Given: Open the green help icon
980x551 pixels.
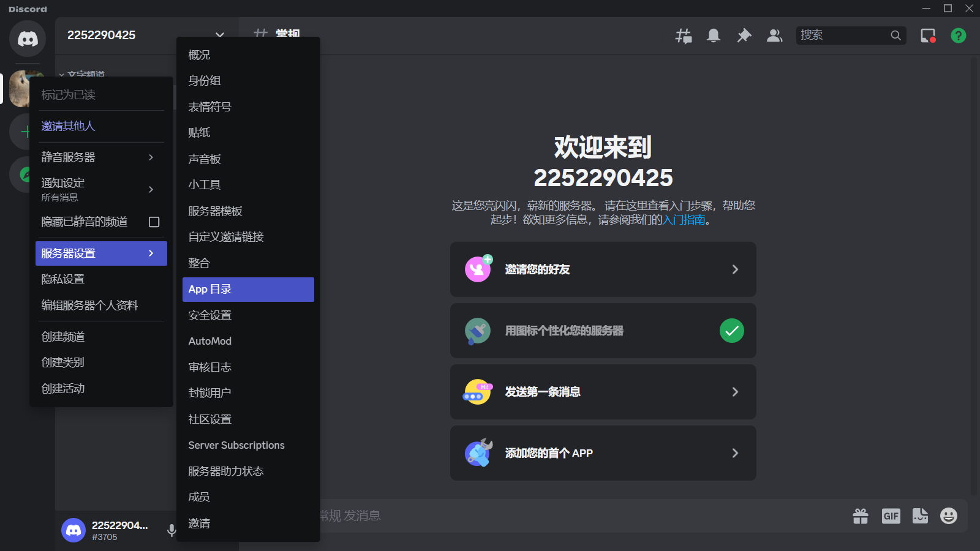Looking at the screenshot, I should coord(959,36).
